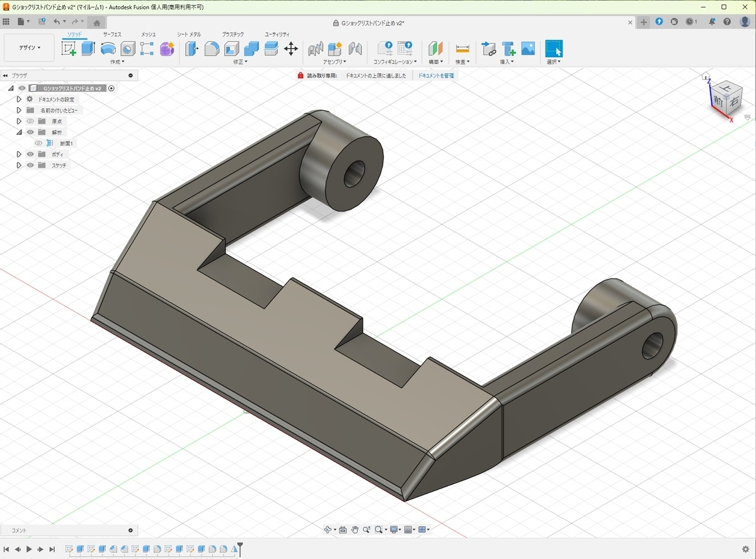The height and width of the screenshot is (559, 756).
Task: Collapse the 解析 folder node
Action: point(19,132)
